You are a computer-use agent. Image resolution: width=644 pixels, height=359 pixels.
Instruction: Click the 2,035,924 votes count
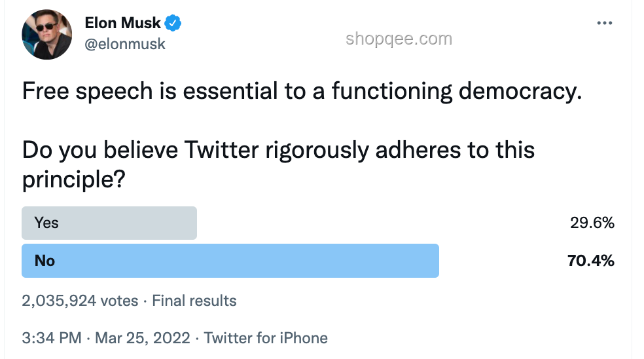80,301
